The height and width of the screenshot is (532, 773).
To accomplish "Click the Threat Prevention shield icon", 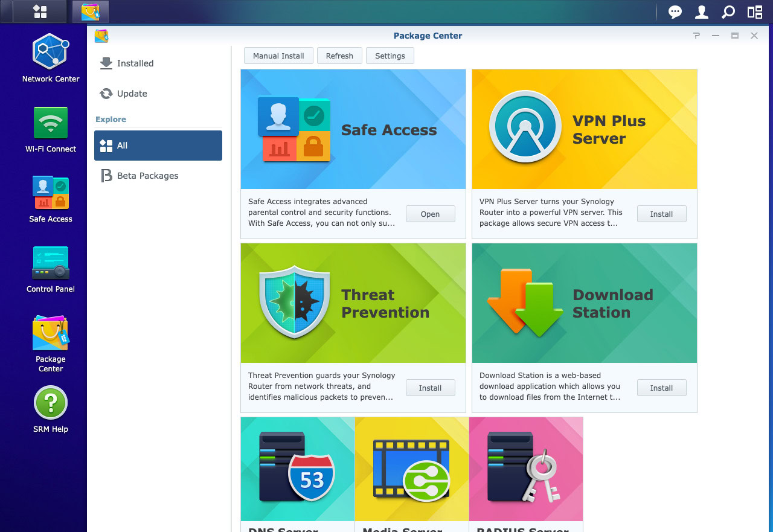I will pyautogui.click(x=294, y=301).
